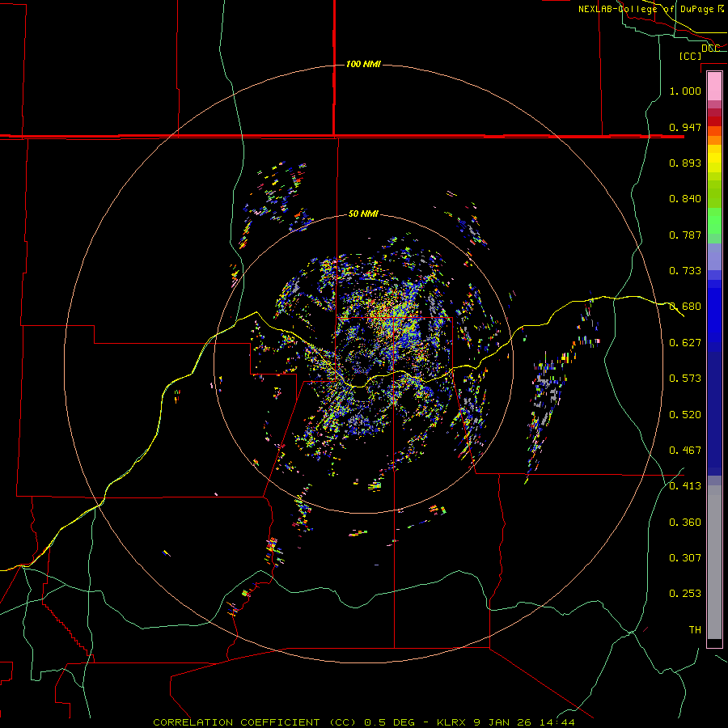Select the 0.413 scale value
Viewport: 728px width, 728px height.
tap(685, 486)
